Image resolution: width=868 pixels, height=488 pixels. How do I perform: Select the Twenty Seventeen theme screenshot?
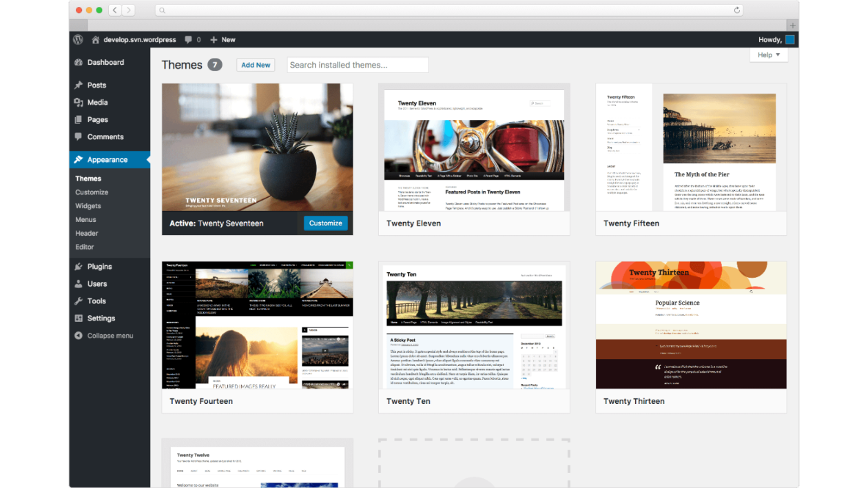tap(258, 148)
